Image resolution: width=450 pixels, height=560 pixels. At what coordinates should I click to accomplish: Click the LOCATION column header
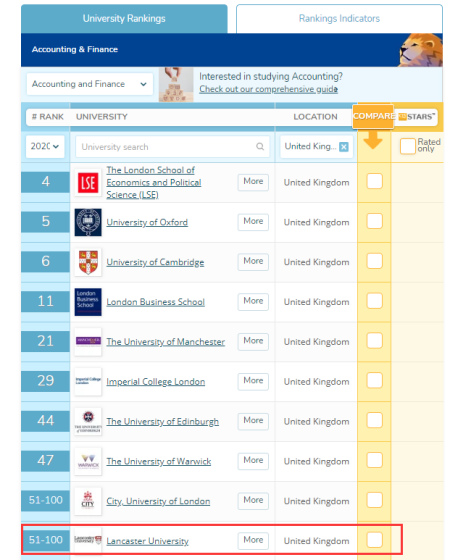pyautogui.click(x=315, y=117)
